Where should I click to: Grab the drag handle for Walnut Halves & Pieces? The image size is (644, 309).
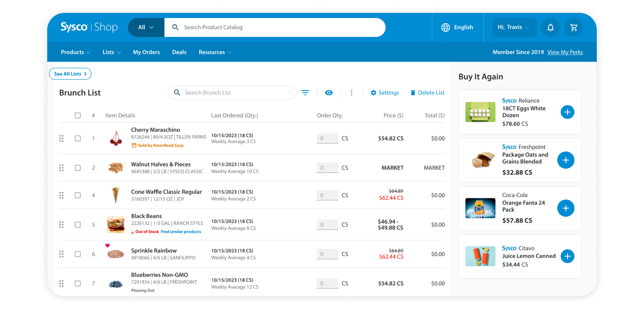61,168
